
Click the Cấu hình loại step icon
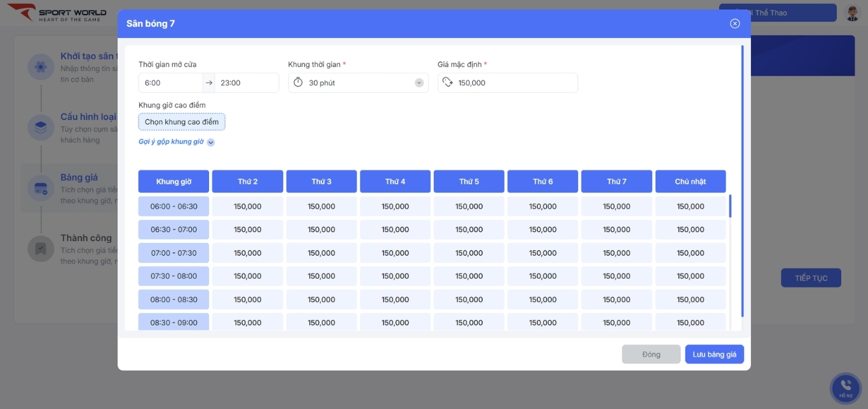(41, 127)
